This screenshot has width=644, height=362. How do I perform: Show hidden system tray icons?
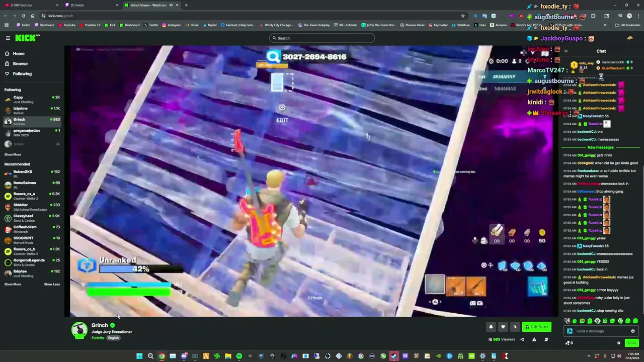point(589,356)
